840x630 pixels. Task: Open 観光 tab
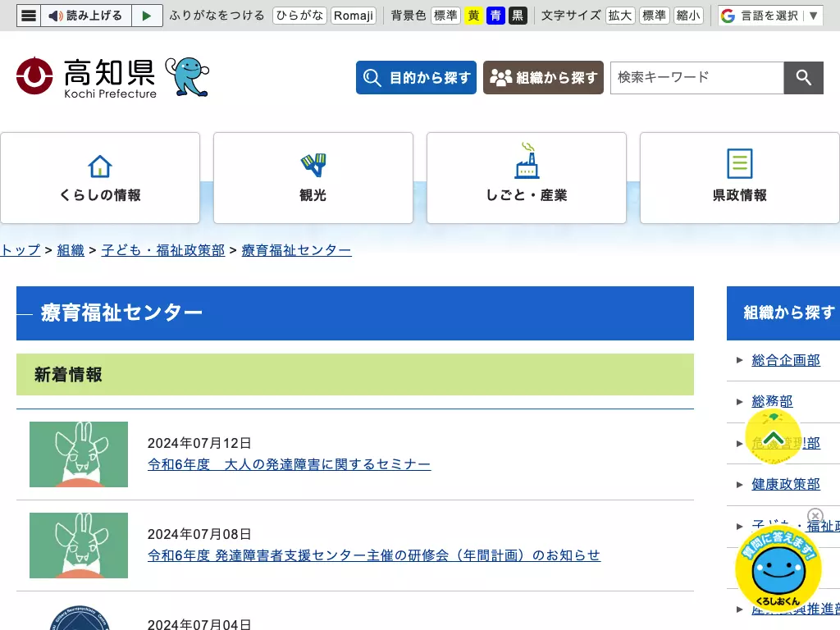[313, 178]
